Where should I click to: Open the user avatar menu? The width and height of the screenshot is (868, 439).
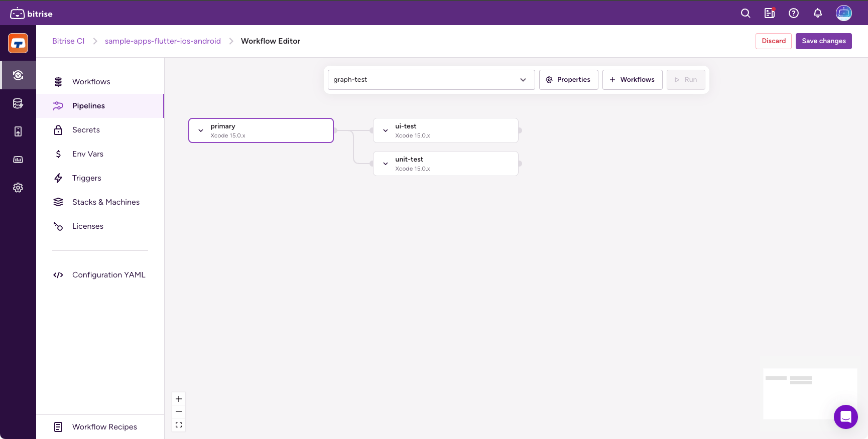(843, 14)
